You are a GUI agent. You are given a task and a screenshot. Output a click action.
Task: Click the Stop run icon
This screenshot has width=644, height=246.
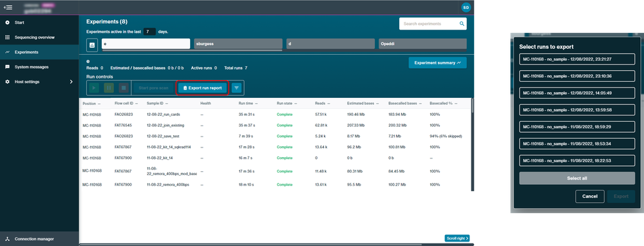click(x=124, y=88)
